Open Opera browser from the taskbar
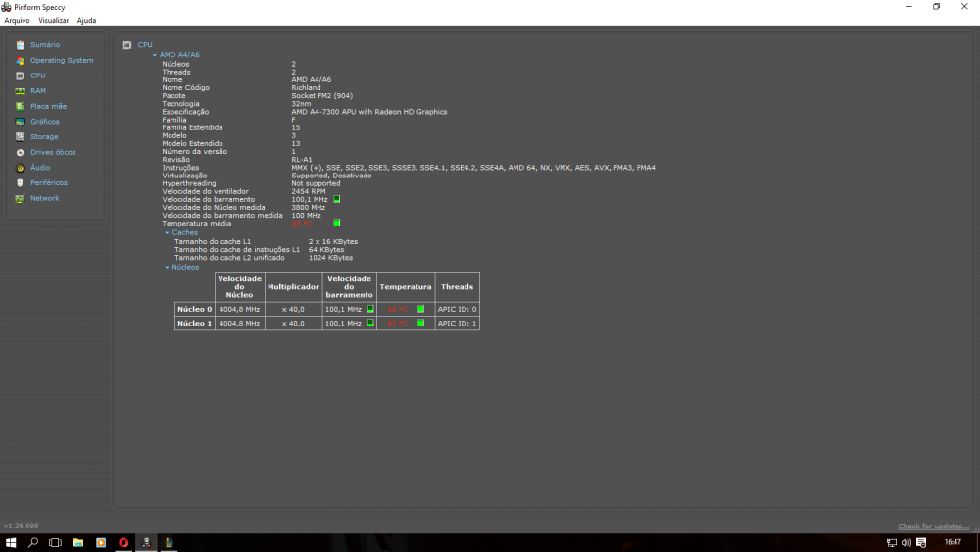The image size is (980, 552). pos(123,542)
